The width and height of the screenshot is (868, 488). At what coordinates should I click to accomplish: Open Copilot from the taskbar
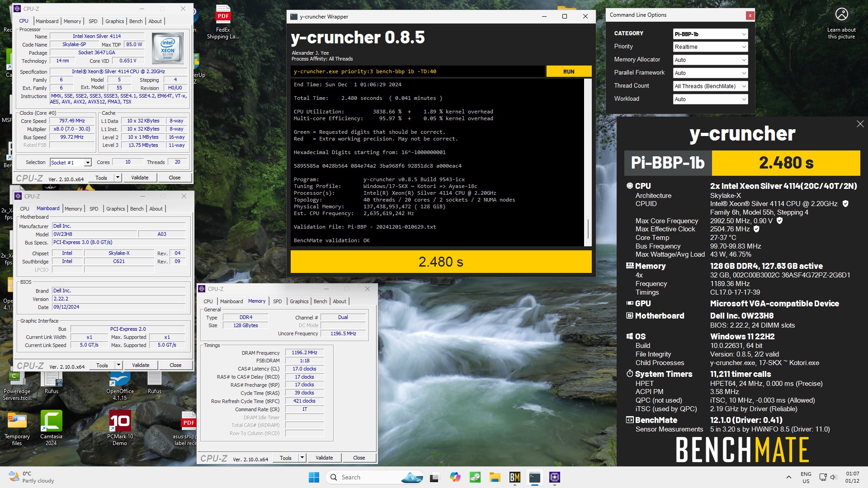(455, 477)
